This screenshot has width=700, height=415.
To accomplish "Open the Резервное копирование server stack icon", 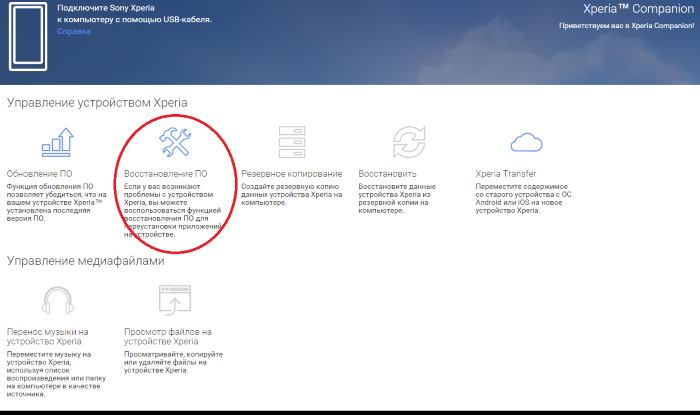I will pos(292,142).
